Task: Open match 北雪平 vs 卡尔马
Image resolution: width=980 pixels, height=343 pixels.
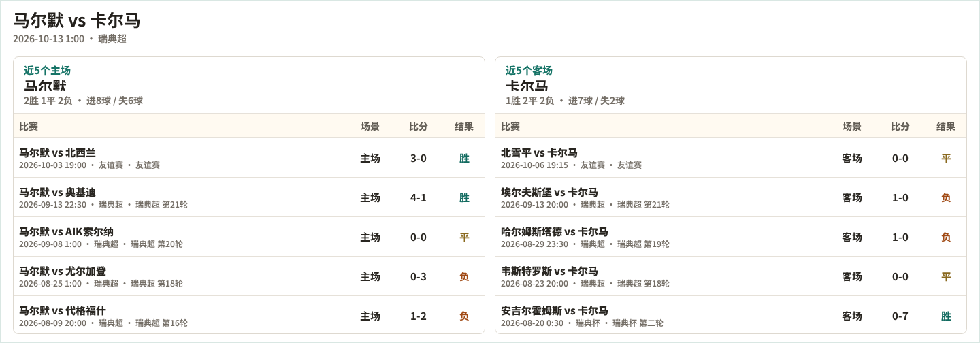Action: click(x=539, y=152)
